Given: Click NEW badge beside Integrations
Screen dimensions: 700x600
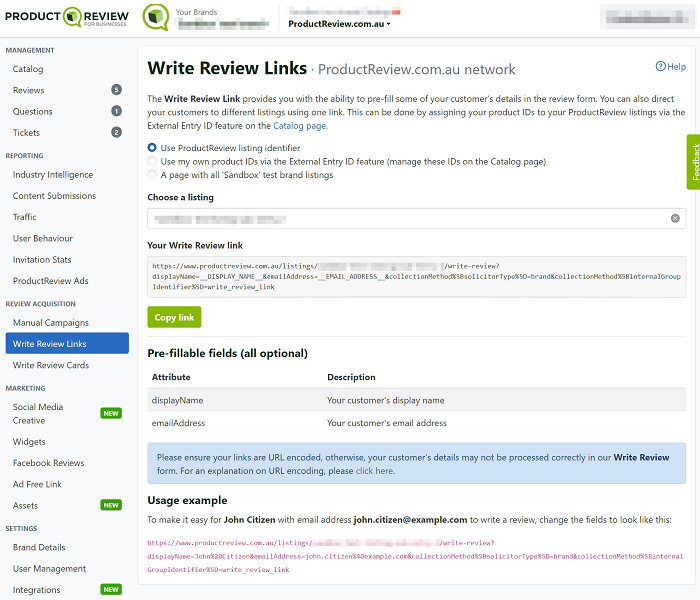Looking at the screenshot, I should (x=111, y=589).
